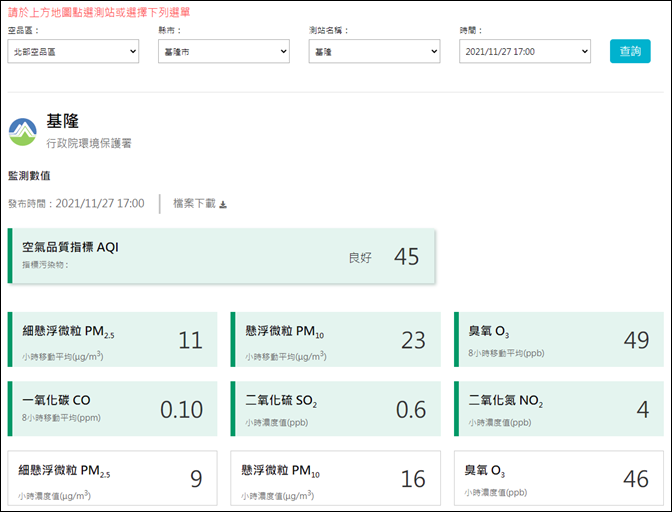Click the 發布時間 2021/11/27 17:00 text
The height and width of the screenshot is (512, 672).
(x=76, y=204)
